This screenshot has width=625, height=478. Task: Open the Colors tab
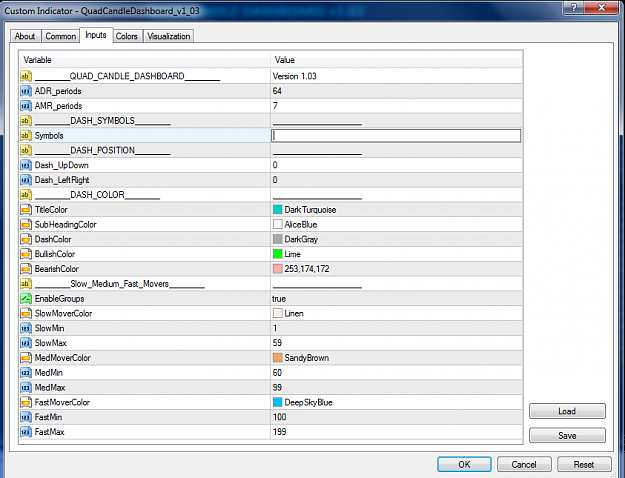[127, 36]
